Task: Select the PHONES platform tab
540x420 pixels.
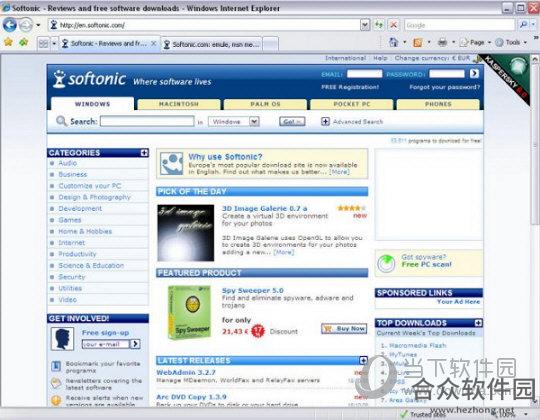Action: (x=438, y=104)
